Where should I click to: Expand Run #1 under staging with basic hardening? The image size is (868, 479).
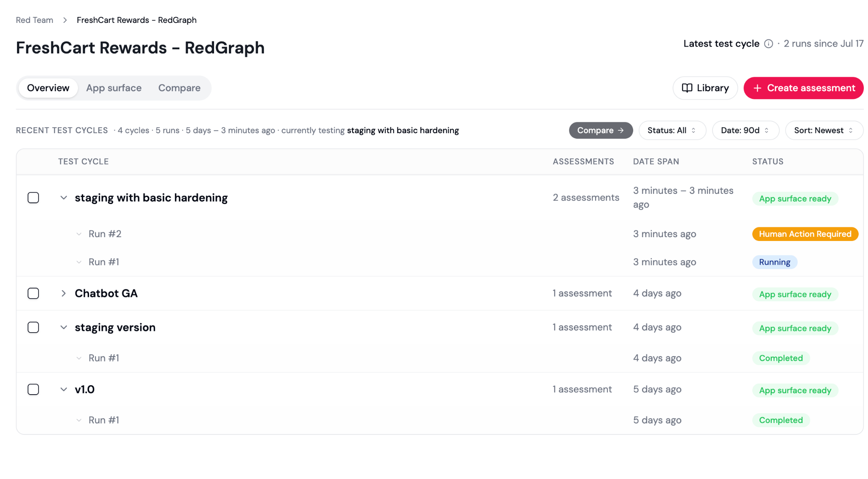click(79, 262)
